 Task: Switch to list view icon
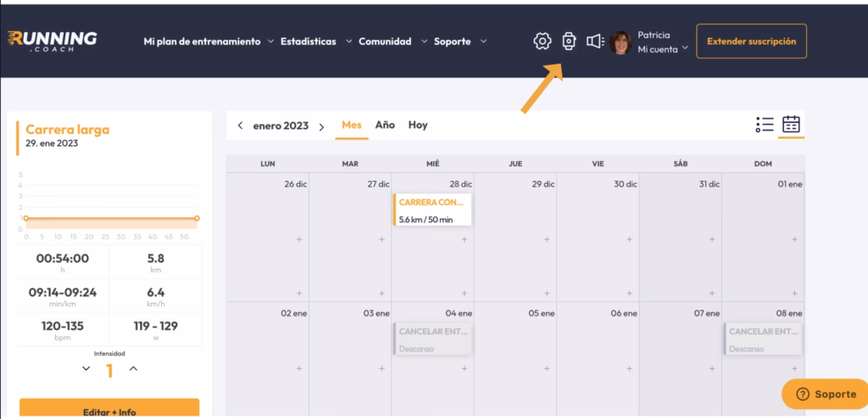point(764,125)
